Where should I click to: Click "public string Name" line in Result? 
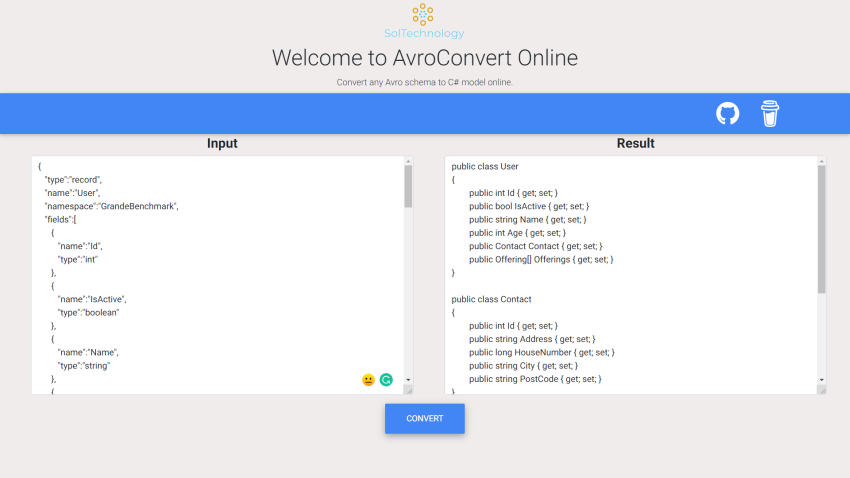pos(528,219)
